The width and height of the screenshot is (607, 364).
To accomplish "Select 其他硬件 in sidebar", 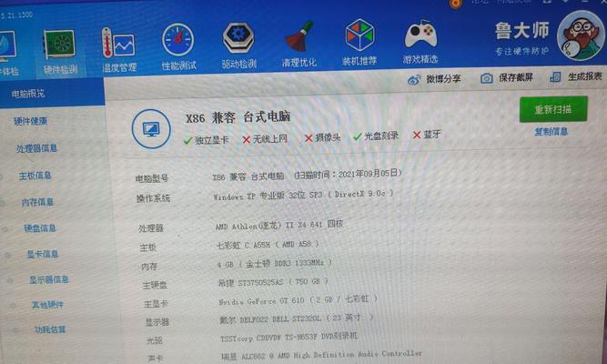I will pos(47,305).
